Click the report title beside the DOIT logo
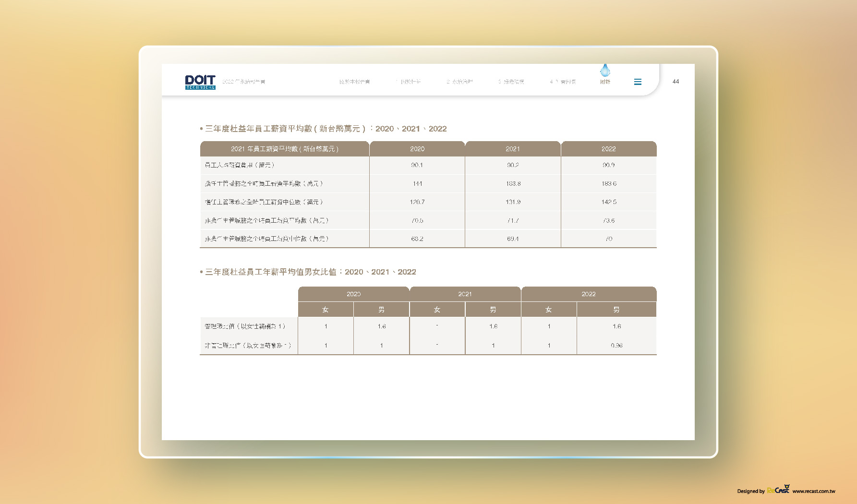The width and height of the screenshot is (857, 504). pyautogui.click(x=244, y=82)
